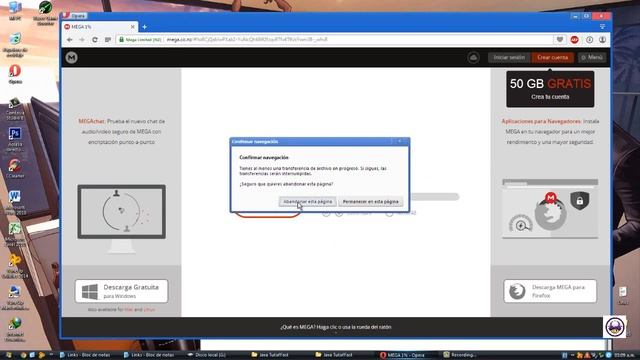Open the Microsoft Excel desktop shortcut
This screenshot has height=360, width=640.
[x=15, y=235]
